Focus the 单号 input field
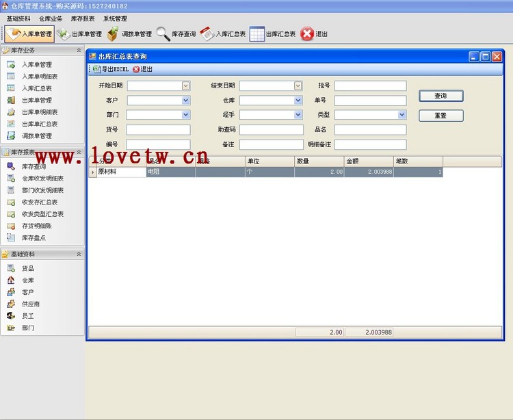This screenshot has height=420, width=513. coord(370,101)
